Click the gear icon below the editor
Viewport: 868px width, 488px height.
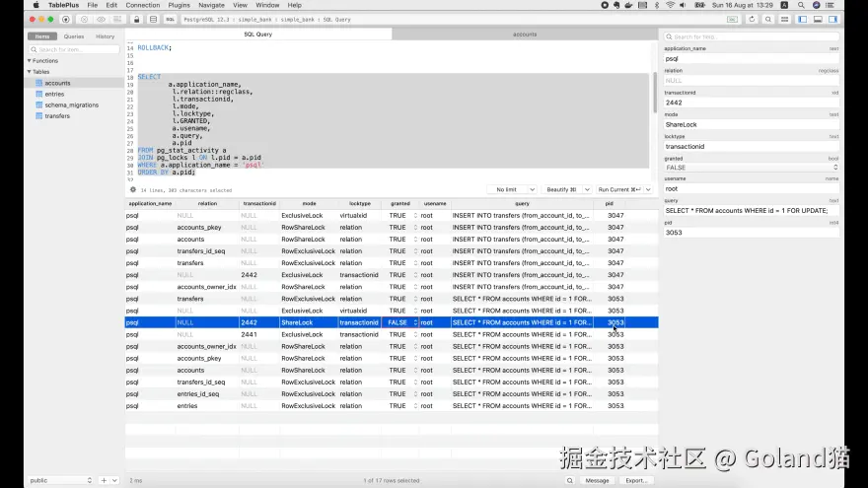[133, 189]
